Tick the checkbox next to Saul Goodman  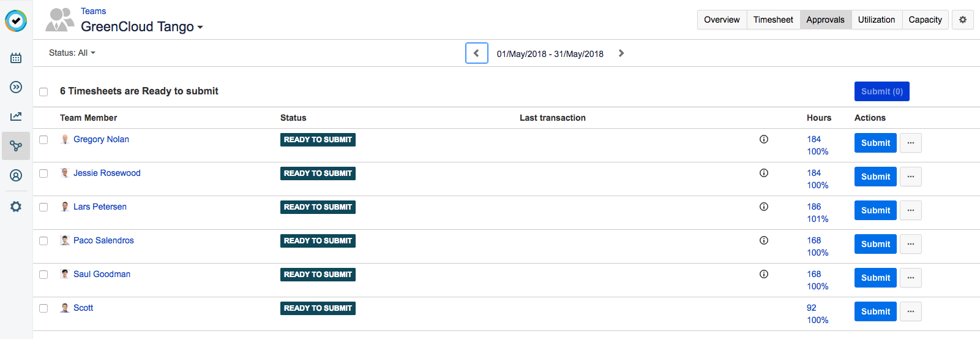[43, 275]
